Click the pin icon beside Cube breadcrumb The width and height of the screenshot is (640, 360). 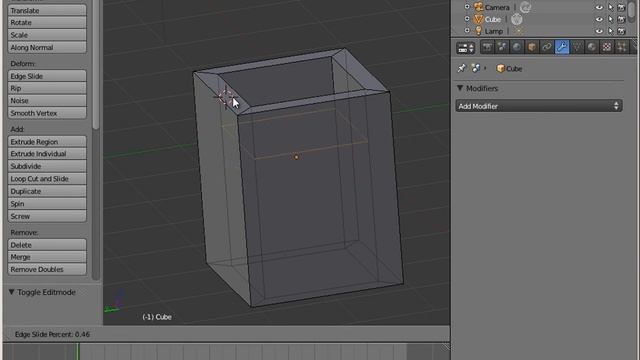(x=462, y=68)
